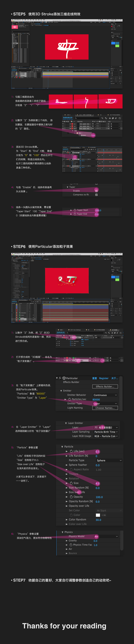
Task: Click the 蒙版 1 mask color swatch
Action: pos(77,133)
